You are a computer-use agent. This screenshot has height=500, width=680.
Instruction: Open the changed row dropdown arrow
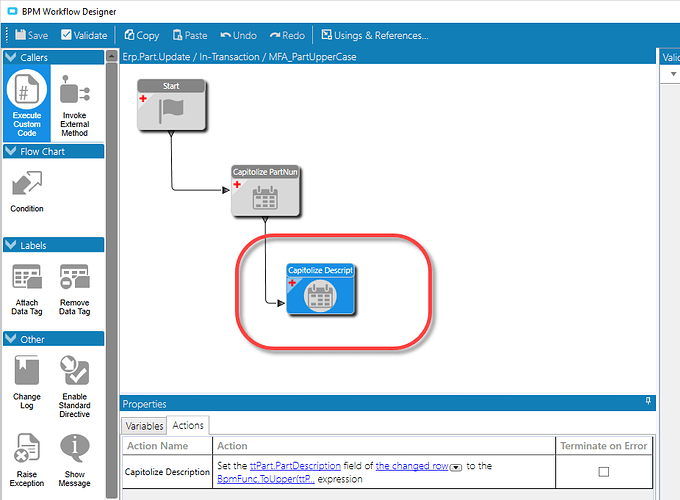point(456,467)
